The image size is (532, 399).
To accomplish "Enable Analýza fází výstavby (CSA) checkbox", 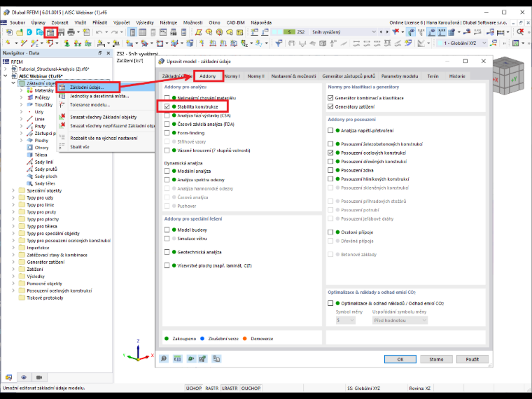I will (167, 115).
